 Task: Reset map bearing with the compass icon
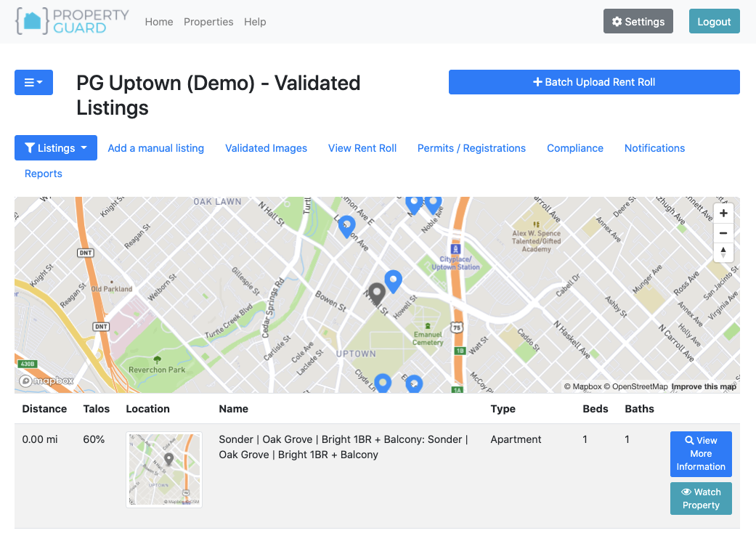(x=723, y=253)
